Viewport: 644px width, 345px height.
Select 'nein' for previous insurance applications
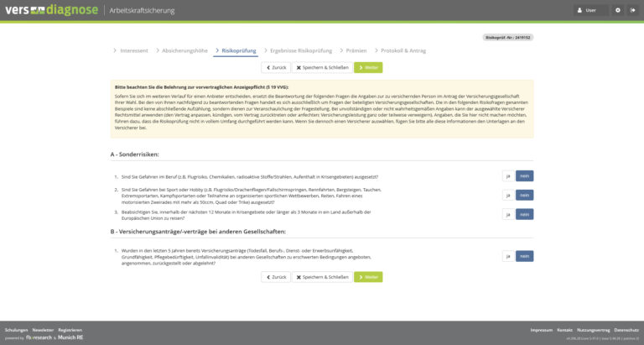(524, 256)
